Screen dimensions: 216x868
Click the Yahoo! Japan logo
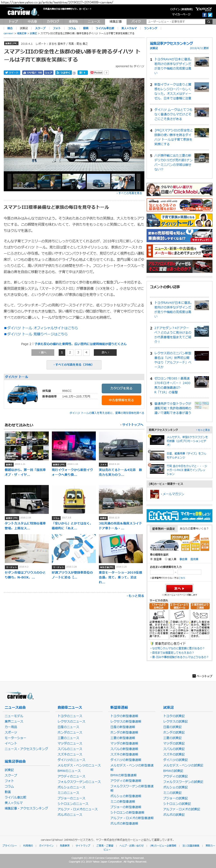[x=204, y=9]
